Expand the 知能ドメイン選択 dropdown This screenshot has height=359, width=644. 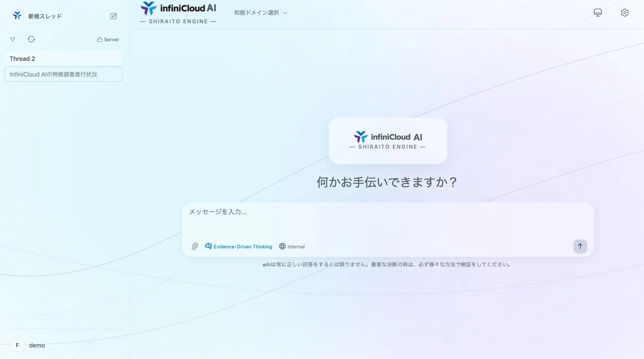click(261, 13)
